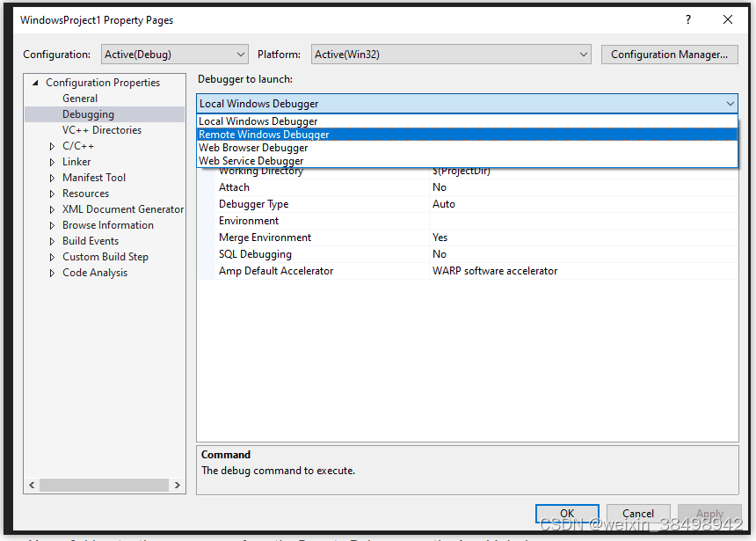Expand the Linker node arrow
The width and height of the screenshot is (756, 541).
click(52, 162)
